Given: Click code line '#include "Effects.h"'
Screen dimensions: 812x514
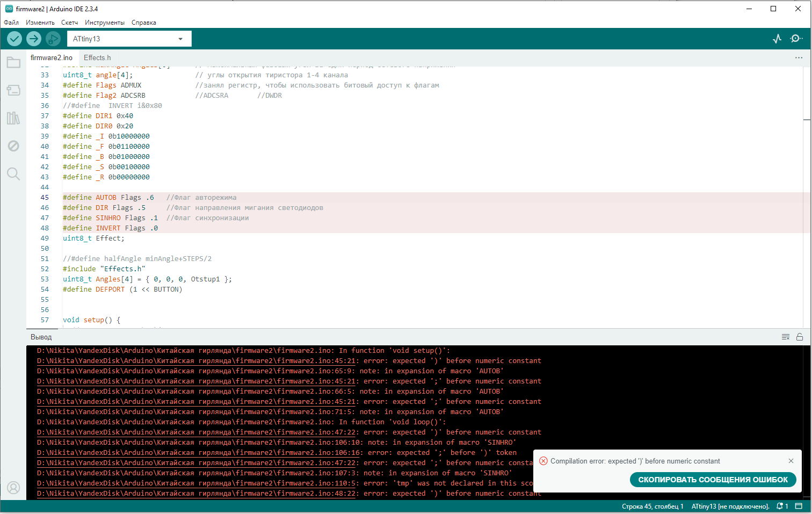Looking at the screenshot, I should click(x=104, y=269).
